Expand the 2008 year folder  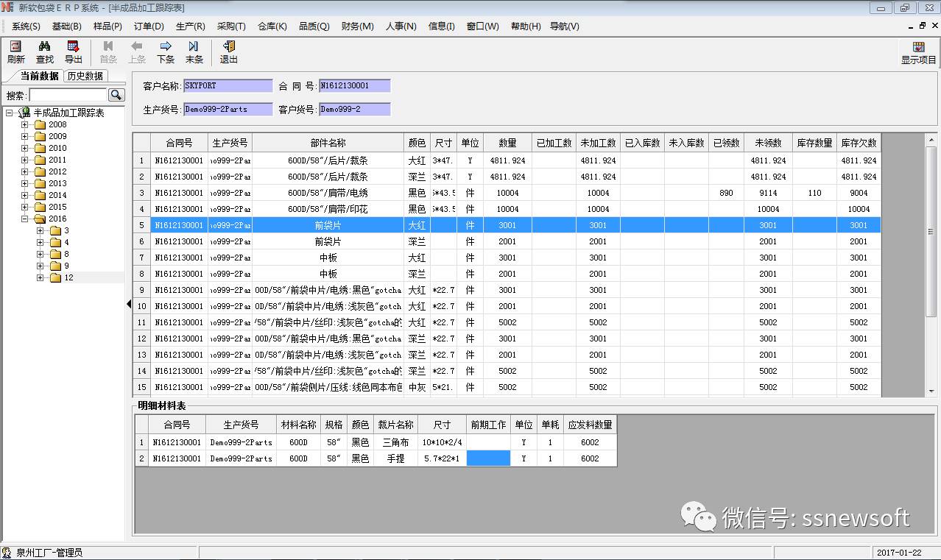[x=25, y=124]
